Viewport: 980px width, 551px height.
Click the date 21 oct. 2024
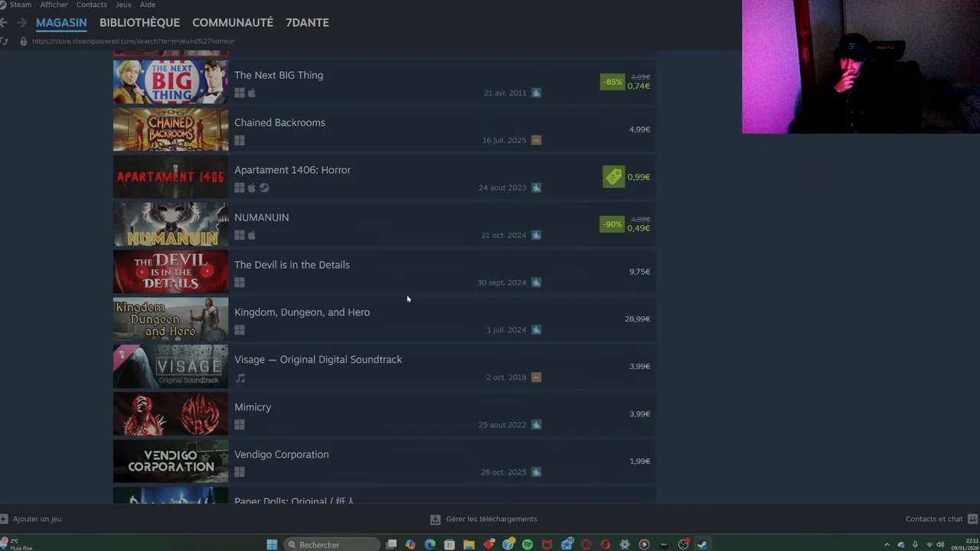[x=504, y=235]
